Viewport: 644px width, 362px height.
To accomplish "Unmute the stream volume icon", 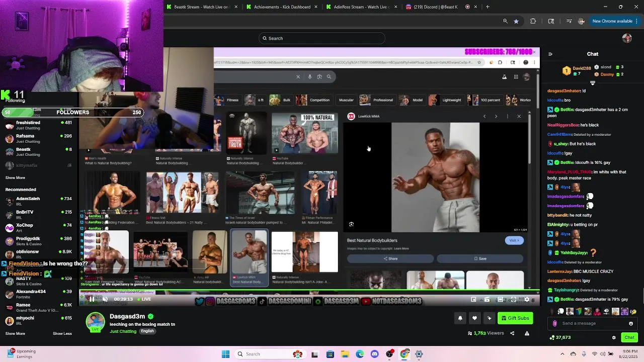I will coord(105,299).
